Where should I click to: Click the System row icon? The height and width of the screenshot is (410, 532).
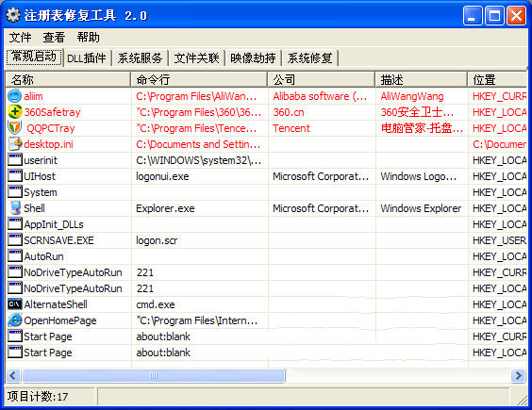14,191
